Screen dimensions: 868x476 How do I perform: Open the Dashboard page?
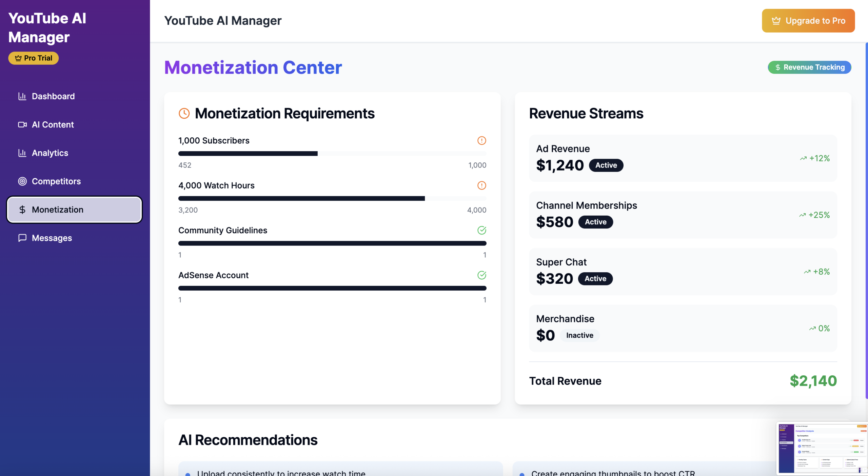pos(74,96)
